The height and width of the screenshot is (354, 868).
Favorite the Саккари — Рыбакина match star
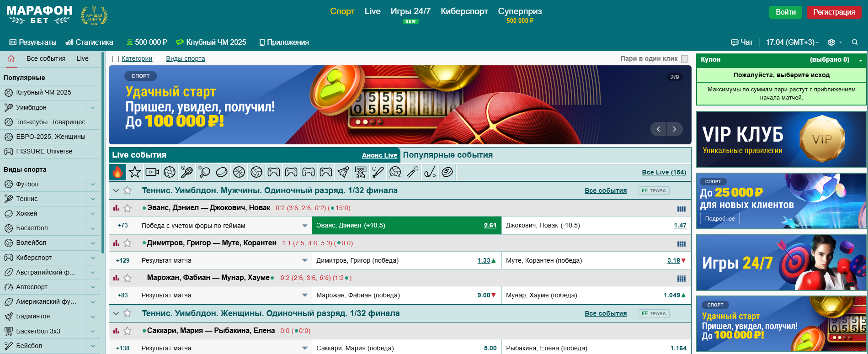pos(128,331)
